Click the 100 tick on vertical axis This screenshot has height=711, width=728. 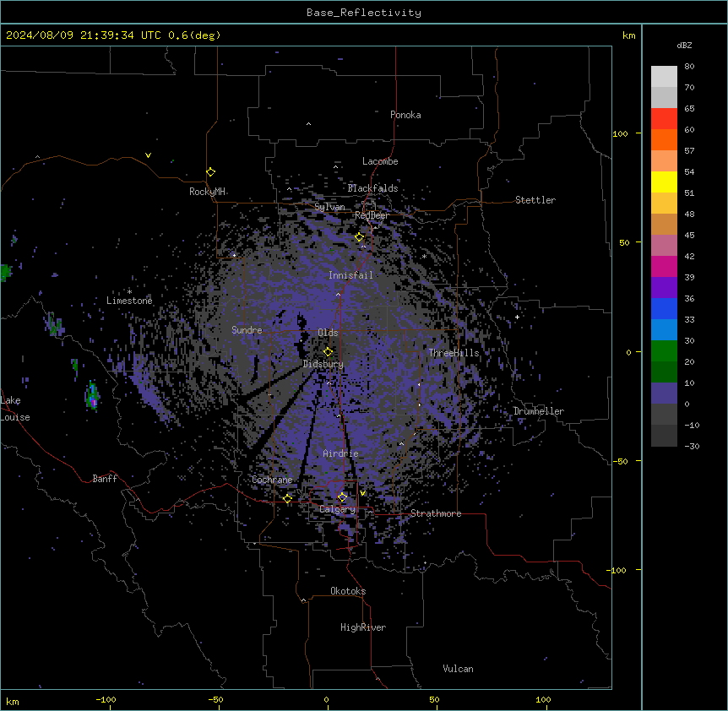pyautogui.click(x=620, y=133)
